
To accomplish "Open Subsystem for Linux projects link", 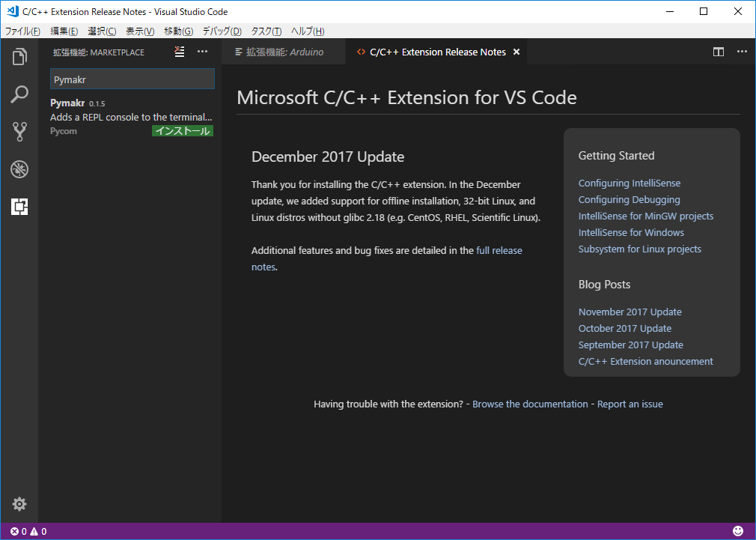I will click(640, 249).
